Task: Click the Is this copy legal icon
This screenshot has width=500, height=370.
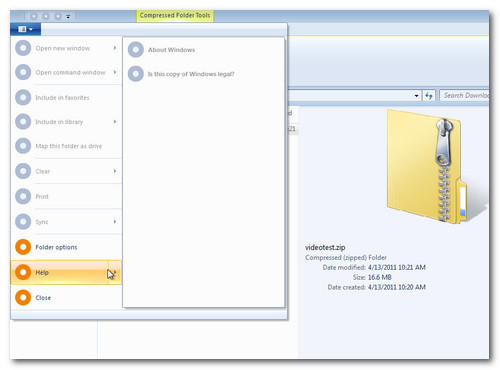Action: [136, 74]
